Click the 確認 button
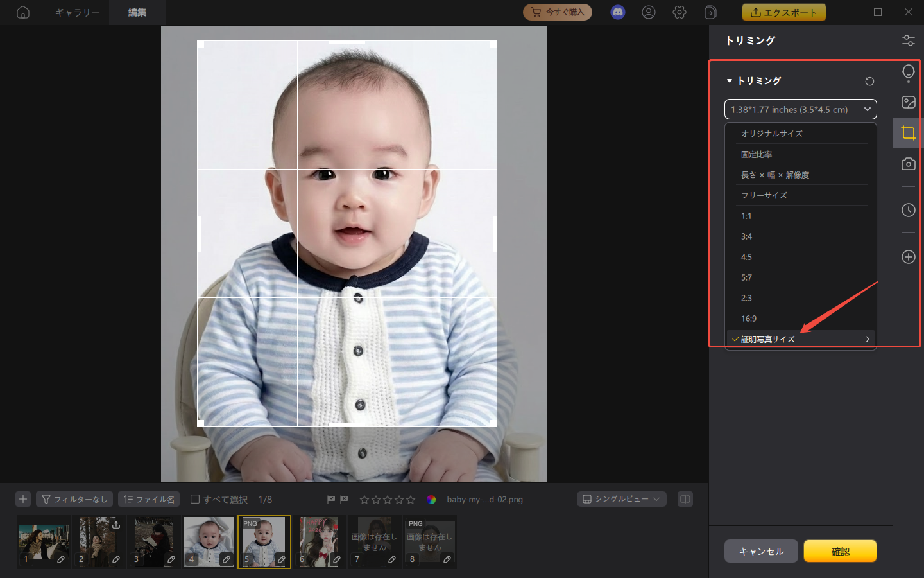 [840, 551]
